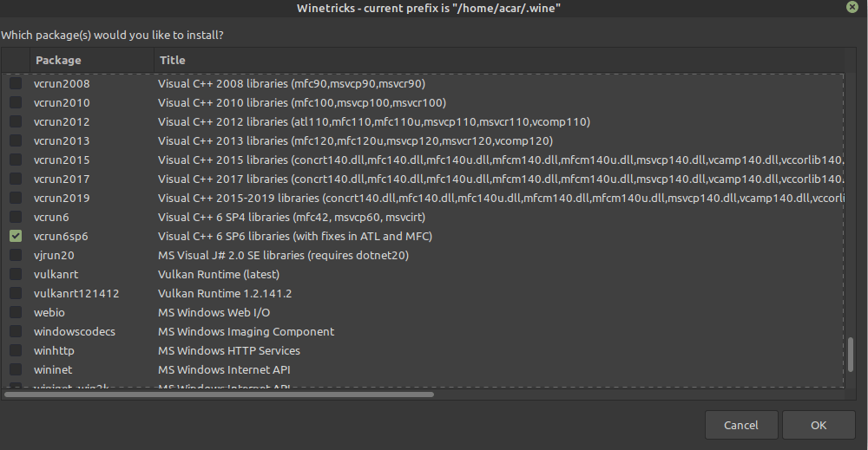Select the 'vcrun2019' package name

(62, 198)
